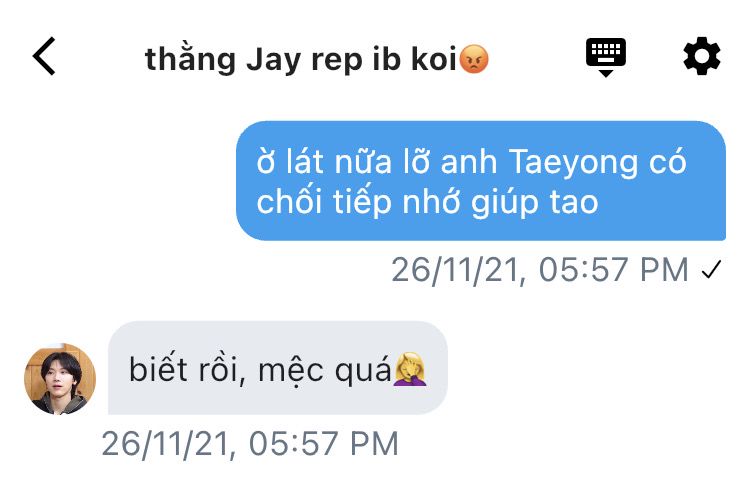This screenshot has width=750, height=478.
Task: Click the word "koi" in the header
Action: 433,59
